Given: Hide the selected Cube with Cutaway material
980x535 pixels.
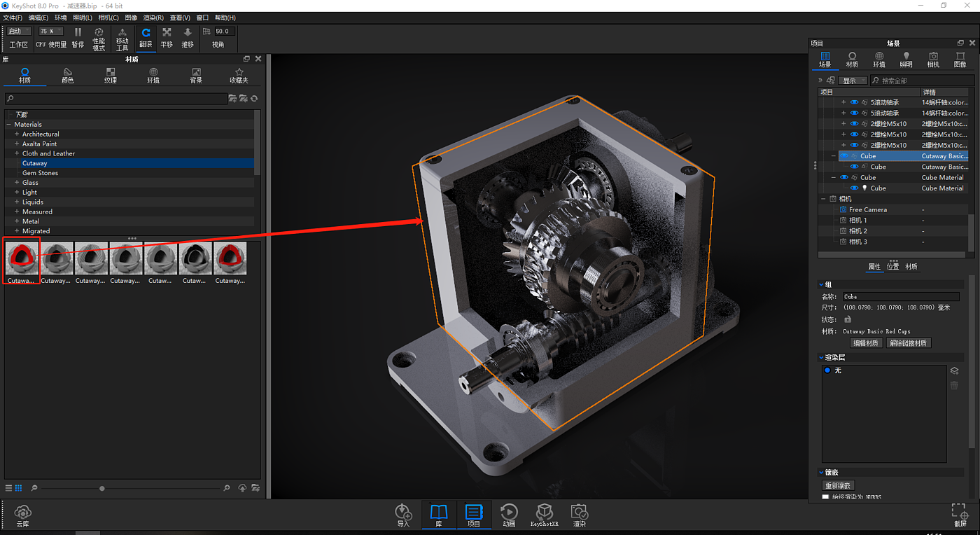Looking at the screenshot, I should tap(844, 156).
